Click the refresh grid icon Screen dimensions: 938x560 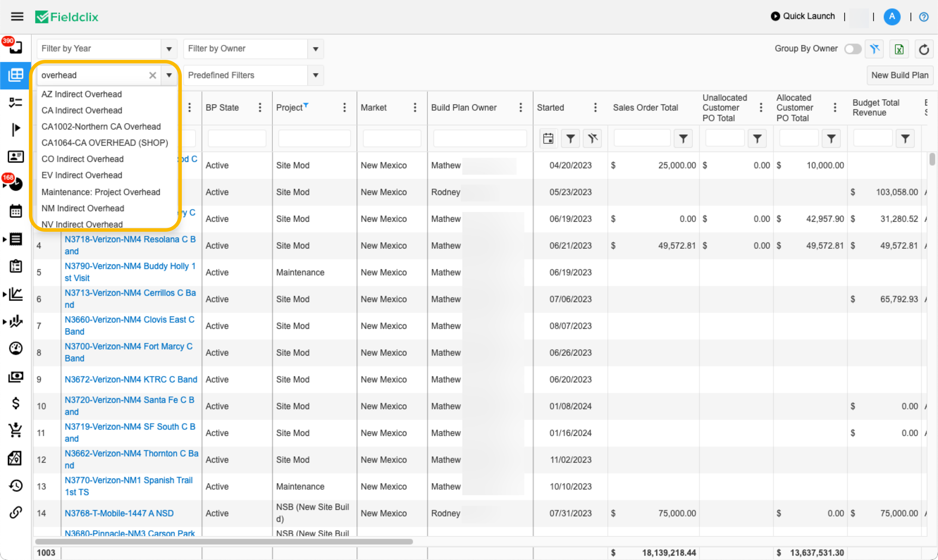(924, 49)
